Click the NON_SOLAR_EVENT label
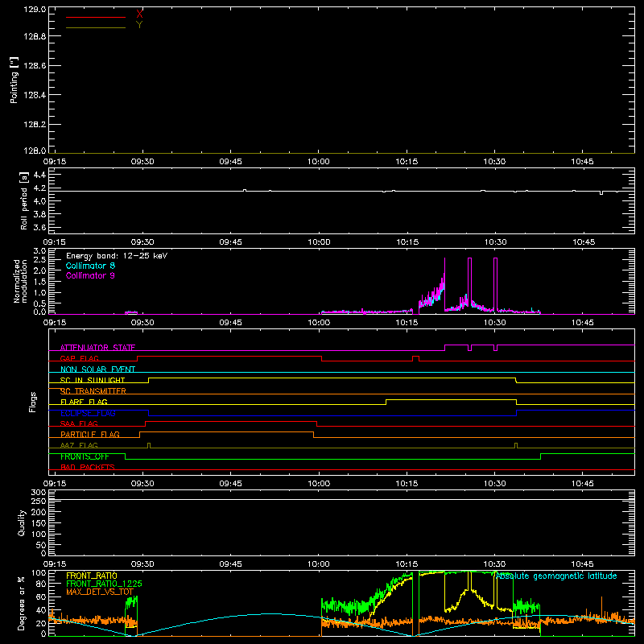 pyautogui.click(x=97, y=369)
